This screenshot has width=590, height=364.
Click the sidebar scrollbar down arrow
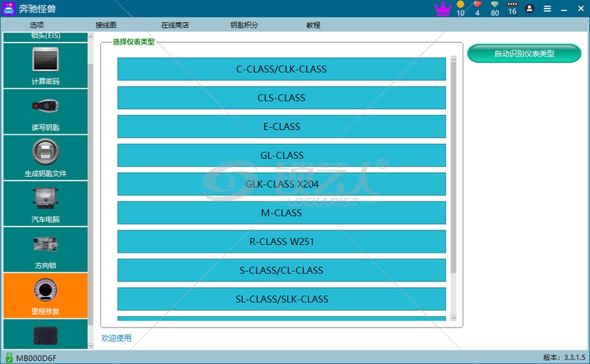[90, 346]
